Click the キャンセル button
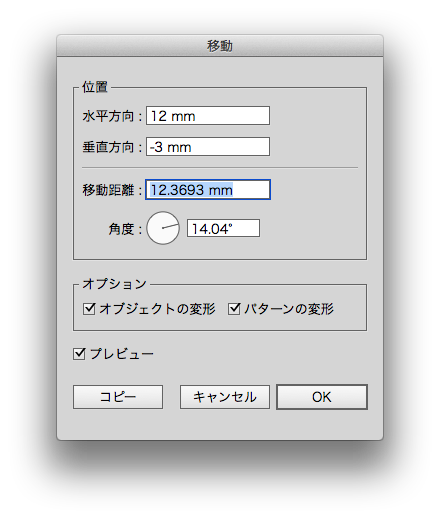Viewport: 440px width, 519px height. (225, 397)
